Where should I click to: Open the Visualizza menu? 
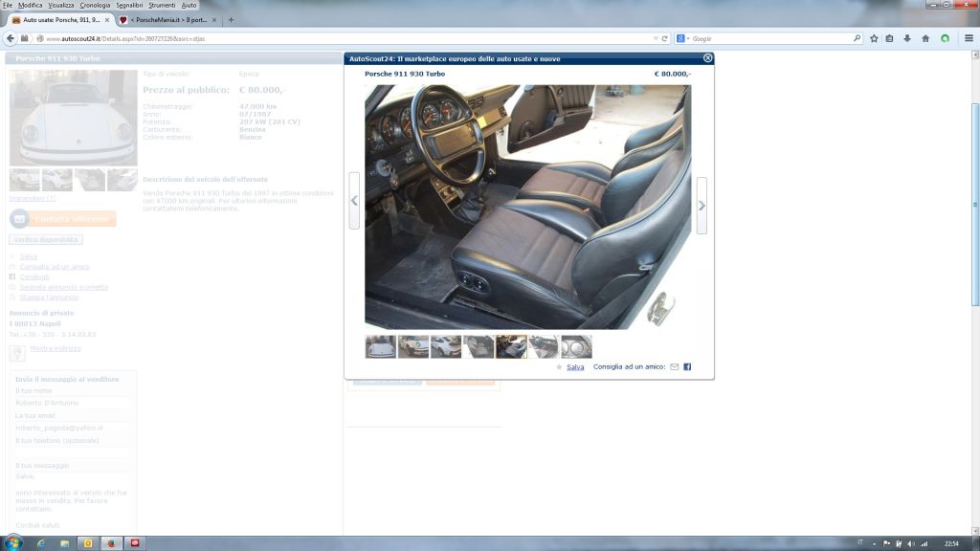click(60, 5)
